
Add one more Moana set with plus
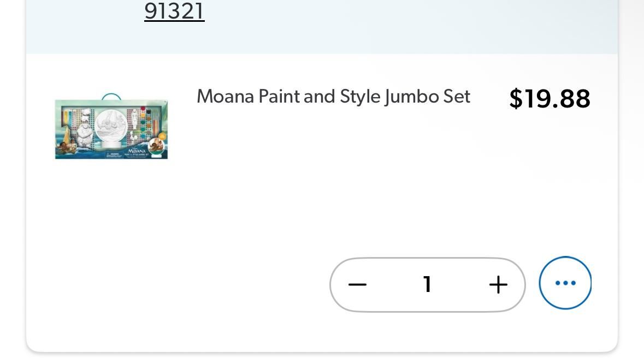498,284
